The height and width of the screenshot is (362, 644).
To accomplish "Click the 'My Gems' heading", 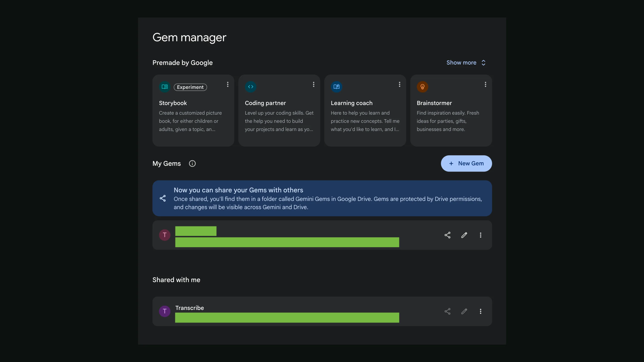I will (x=167, y=164).
